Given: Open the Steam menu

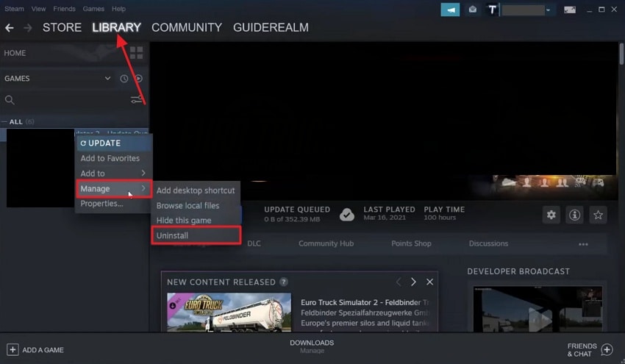Looking at the screenshot, I should click(15, 9).
